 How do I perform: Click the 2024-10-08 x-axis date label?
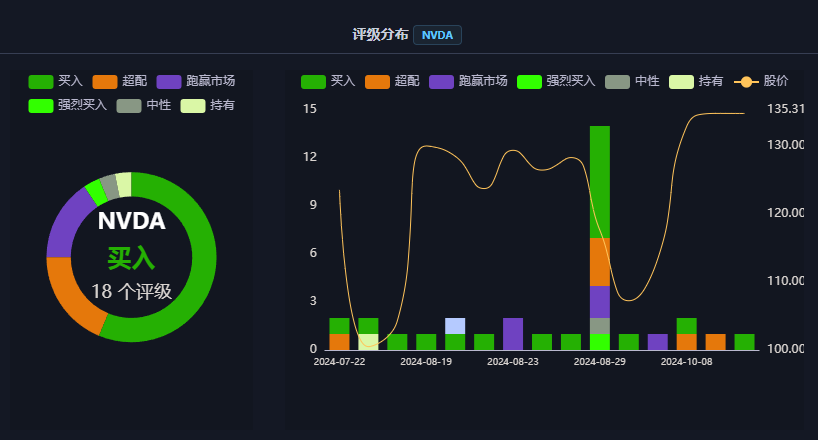click(687, 362)
